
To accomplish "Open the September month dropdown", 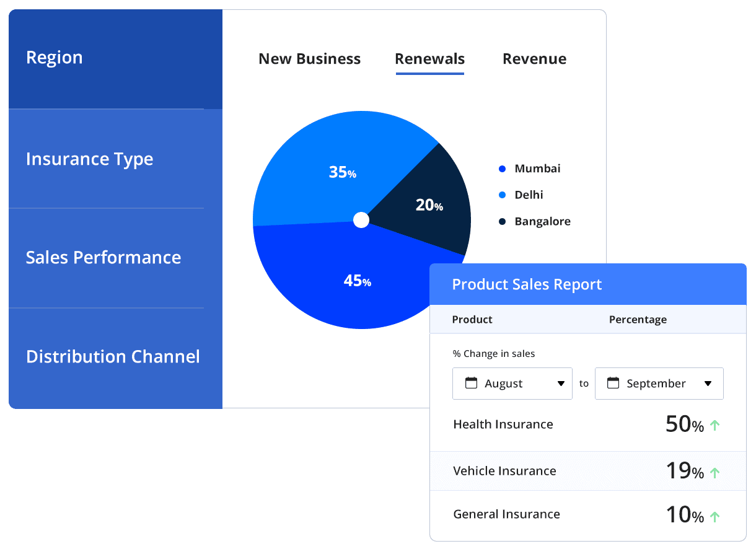I will tap(708, 383).
